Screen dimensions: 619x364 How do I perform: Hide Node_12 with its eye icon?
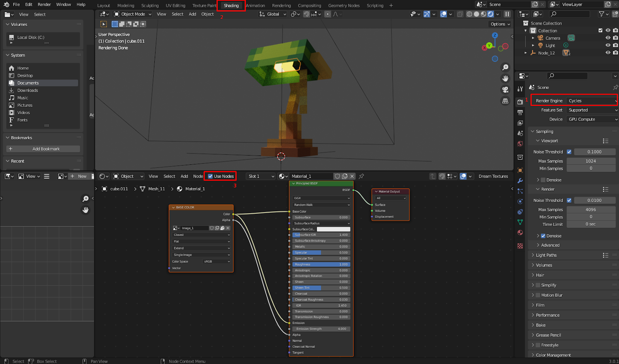[x=608, y=53]
